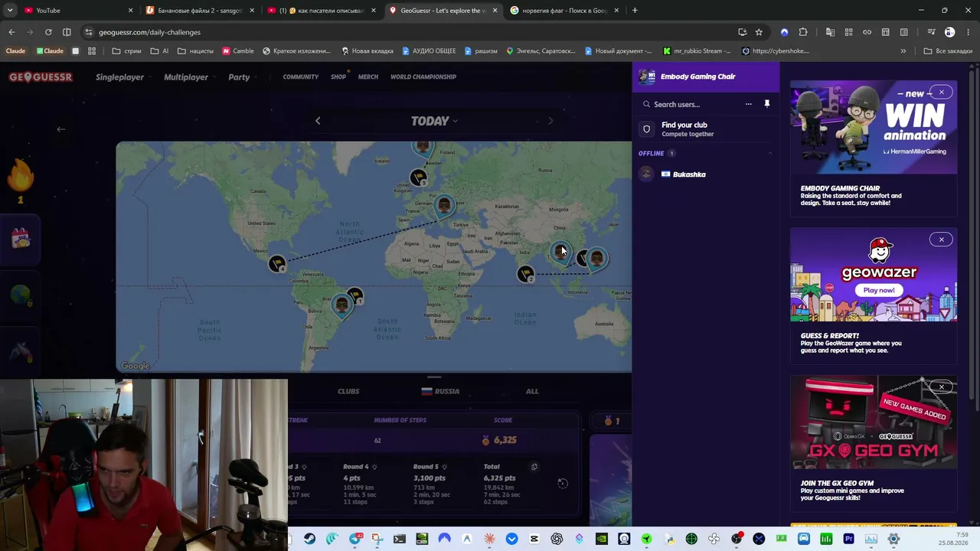
Task: Click the avatar guess pin over Italy
Action: tap(444, 206)
